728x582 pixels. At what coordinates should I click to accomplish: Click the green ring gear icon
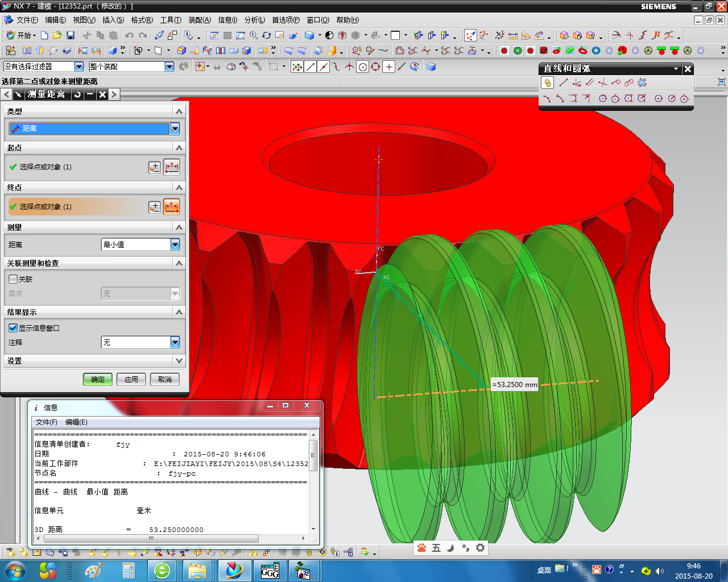pos(518,51)
